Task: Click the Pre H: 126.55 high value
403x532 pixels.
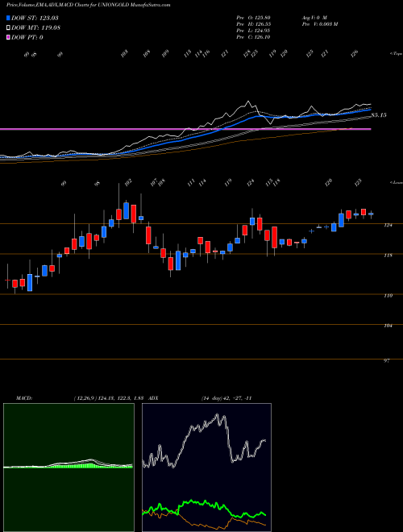Action: [x=253, y=24]
